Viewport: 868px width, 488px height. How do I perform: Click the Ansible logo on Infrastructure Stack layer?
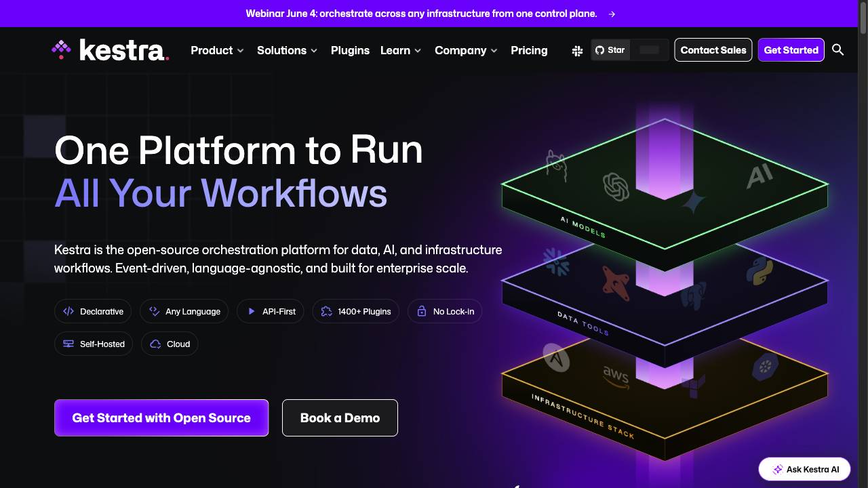coord(555,358)
